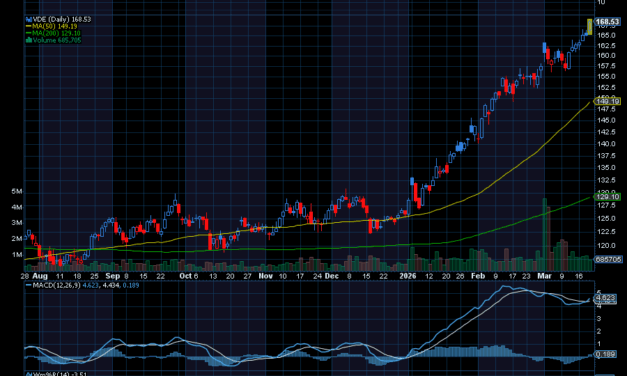This screenshot has height=376, width=627.
Task: Select the 'MA(200) 129.10' legend entry
Action: [53, 33]
